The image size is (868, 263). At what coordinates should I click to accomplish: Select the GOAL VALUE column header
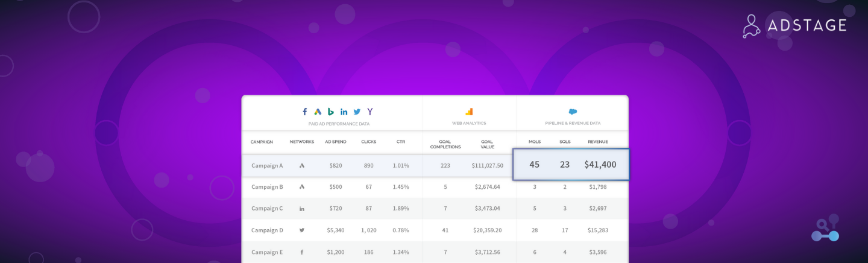point(488,144)
